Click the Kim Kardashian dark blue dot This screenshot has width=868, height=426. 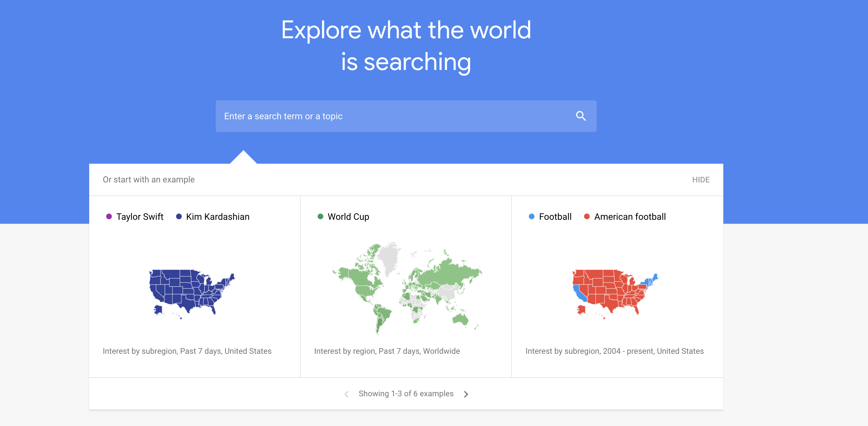pos(179,216)
